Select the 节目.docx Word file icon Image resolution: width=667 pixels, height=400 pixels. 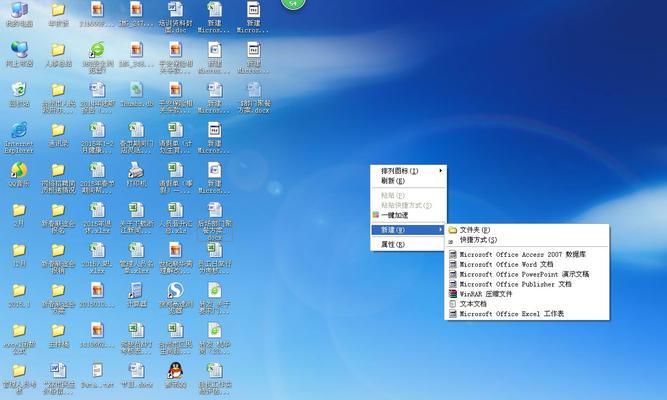click(137, 375)
